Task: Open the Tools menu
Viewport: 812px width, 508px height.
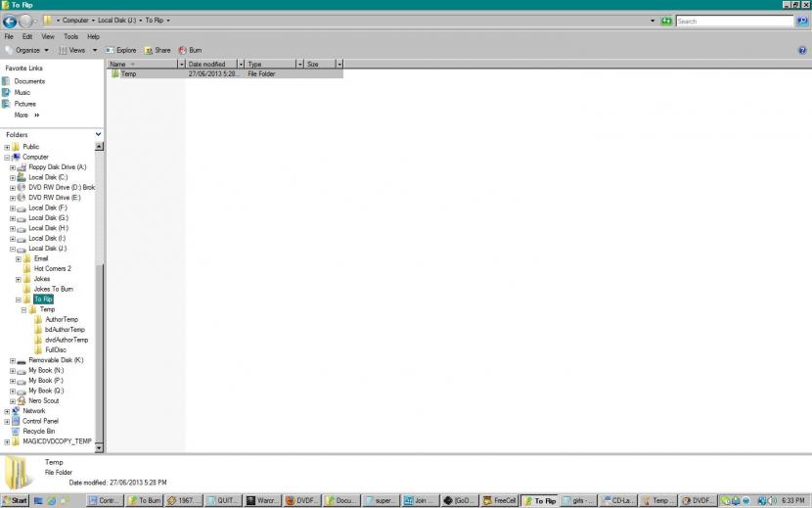Action: pos(71,37)
